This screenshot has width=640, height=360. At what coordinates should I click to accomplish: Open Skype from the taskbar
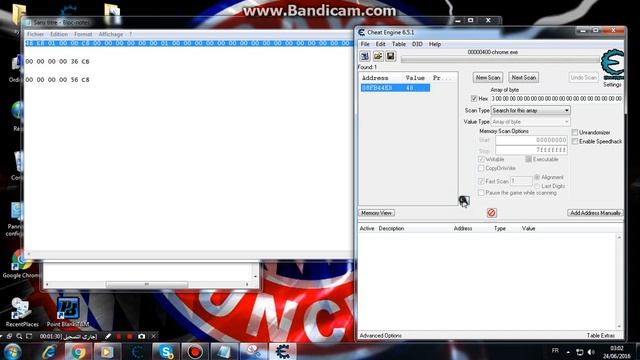point(166,351)
